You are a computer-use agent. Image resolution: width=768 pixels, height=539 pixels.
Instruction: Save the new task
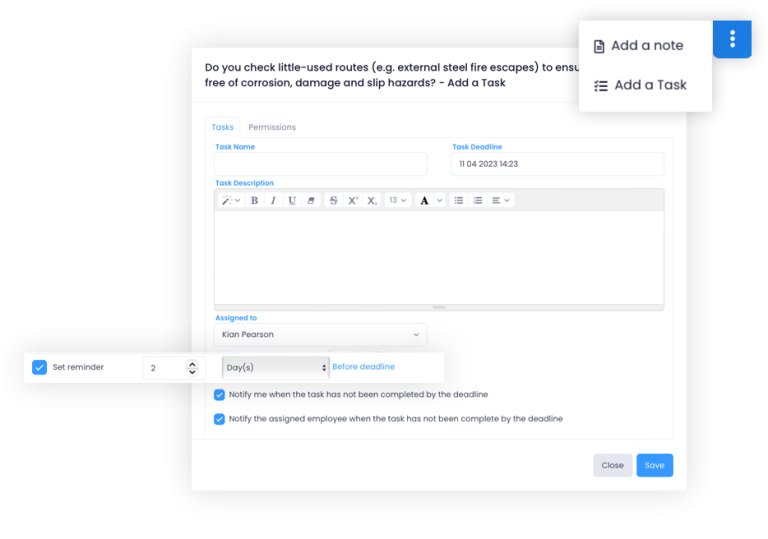pos(654,465)
